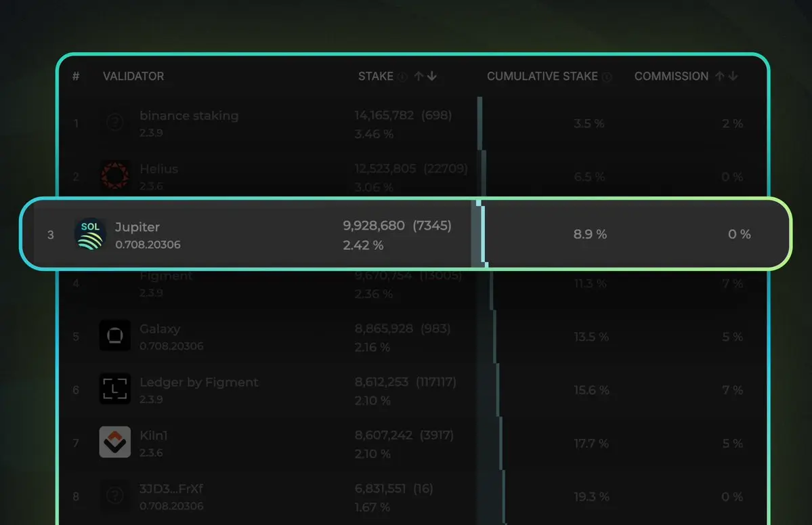
Task: Select cumulative stake 19.3 % cell
Action: tap(591, 497)
